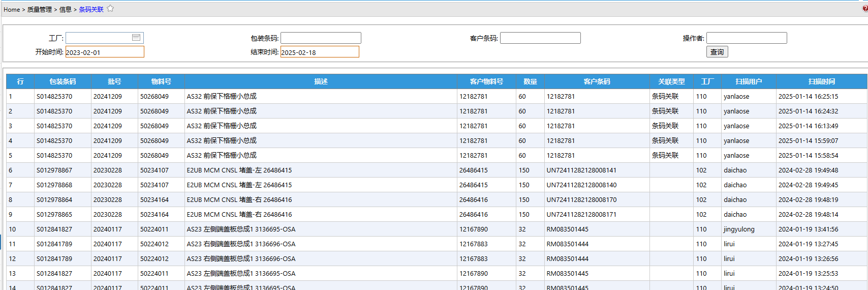Click package barcode S012978867
The image size is (868, 290).
click(54, 170)
